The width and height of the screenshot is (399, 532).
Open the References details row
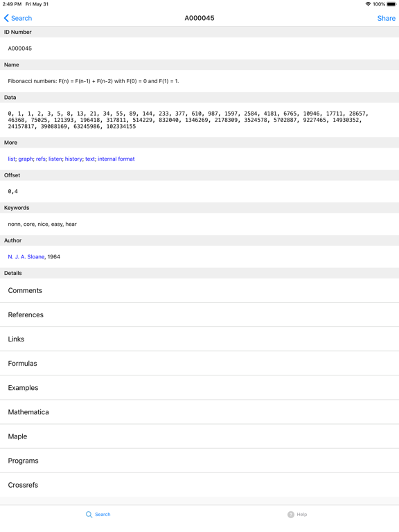coord(199,315)
